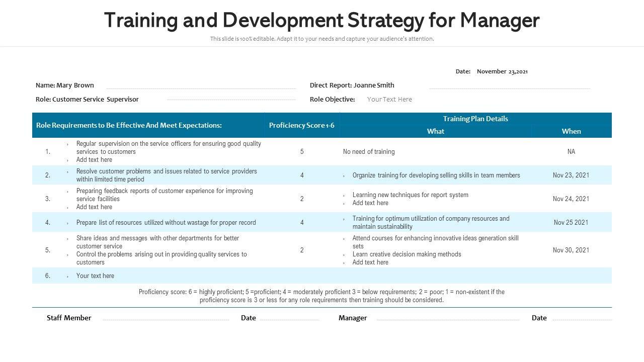Select 'Your text here' in row 6
The image size is (644, 362).
click(x=95, y=276)
